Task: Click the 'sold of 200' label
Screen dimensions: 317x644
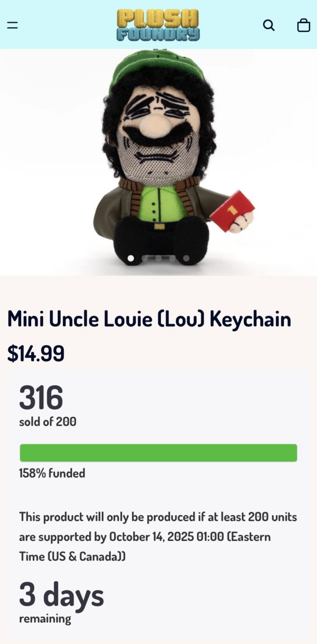Action: [47, 422]
